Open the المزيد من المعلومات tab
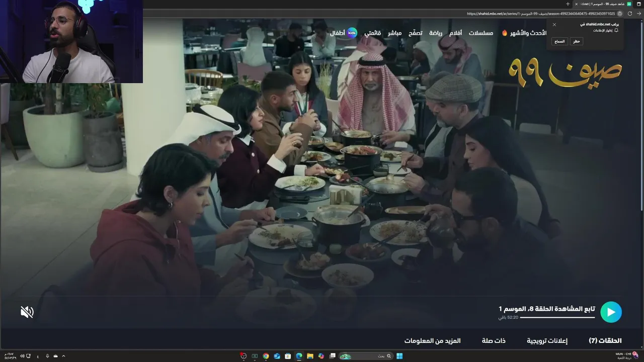The height and width of the screenshot is (362, 644). point(432,340)
